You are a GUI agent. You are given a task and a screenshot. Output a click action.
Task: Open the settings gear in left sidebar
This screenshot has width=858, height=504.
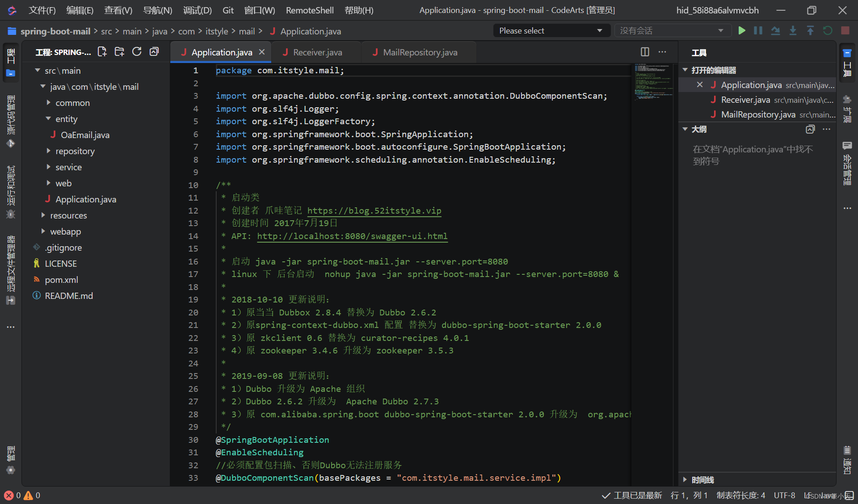[x=11, y=470]
